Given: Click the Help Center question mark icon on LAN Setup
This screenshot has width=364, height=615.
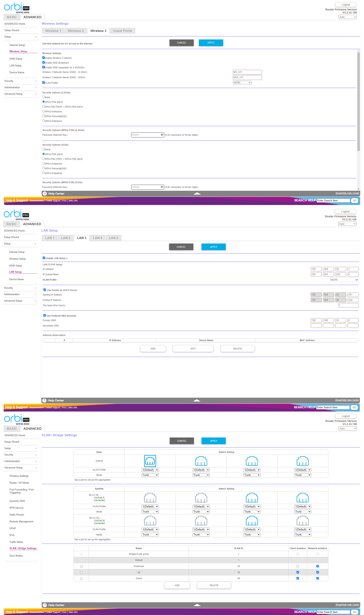Looking at the screenshot, I should 44,401.
